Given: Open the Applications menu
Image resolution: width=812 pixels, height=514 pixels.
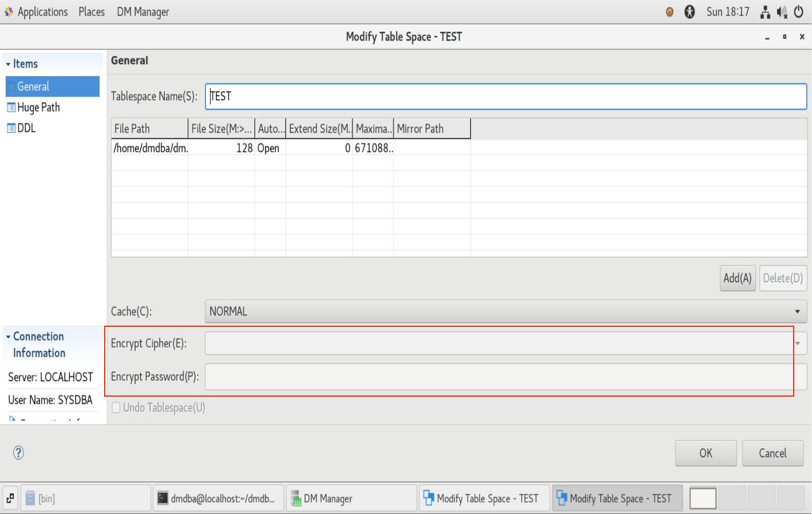Looking at the screenshot, I should coord(42,12).
